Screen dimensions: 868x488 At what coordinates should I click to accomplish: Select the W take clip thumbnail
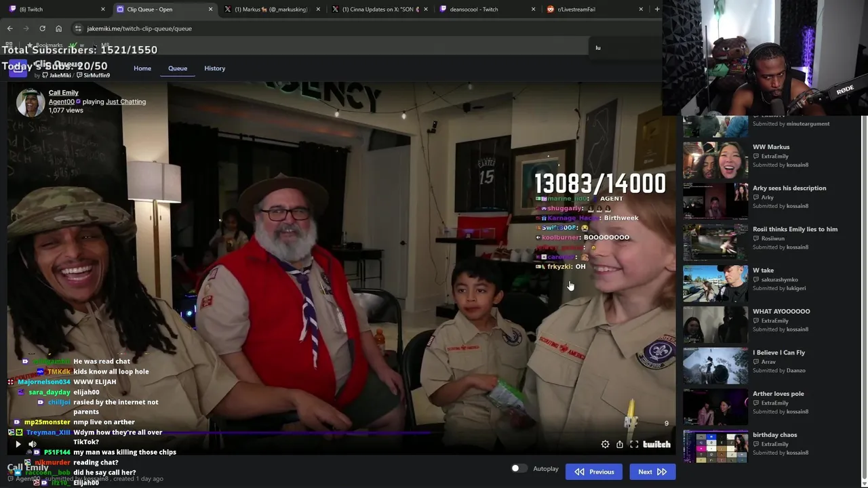click(x=715, y=283)
